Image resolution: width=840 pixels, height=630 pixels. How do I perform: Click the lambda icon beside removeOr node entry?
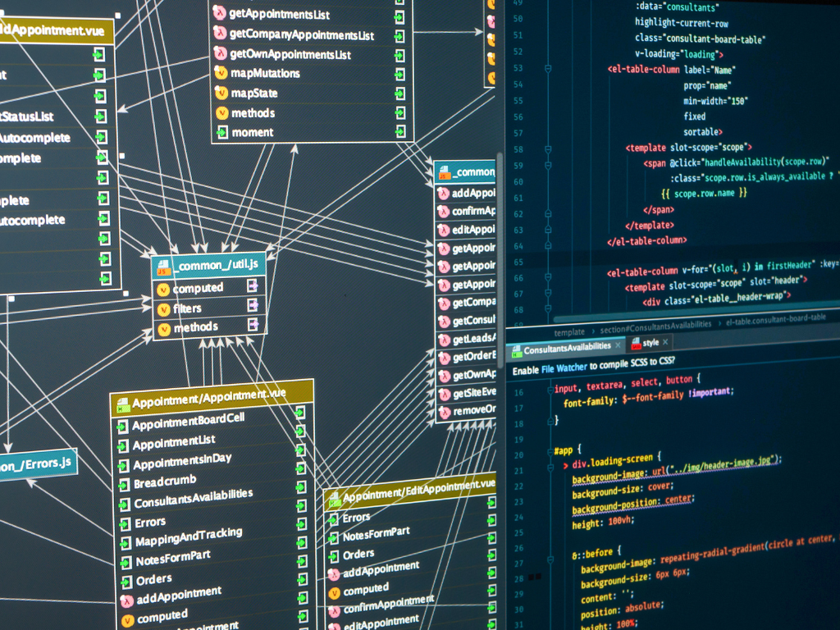[x=444, y=411]
